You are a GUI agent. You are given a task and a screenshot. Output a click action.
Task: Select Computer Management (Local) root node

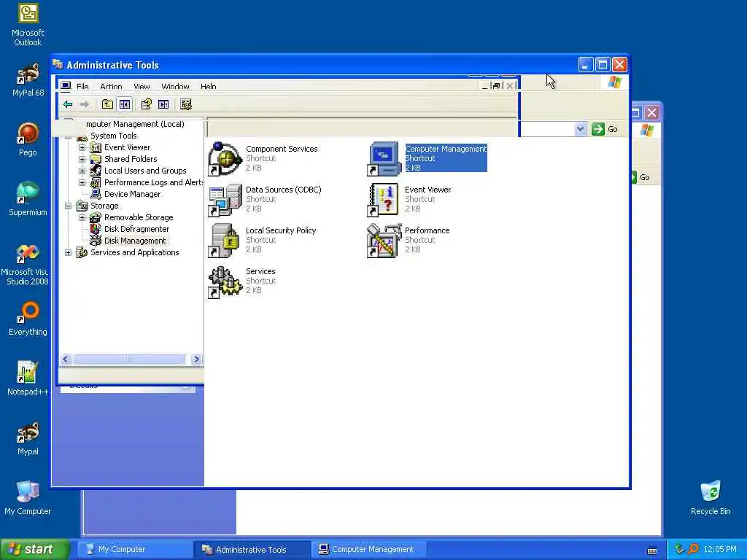tap(135, 124)
